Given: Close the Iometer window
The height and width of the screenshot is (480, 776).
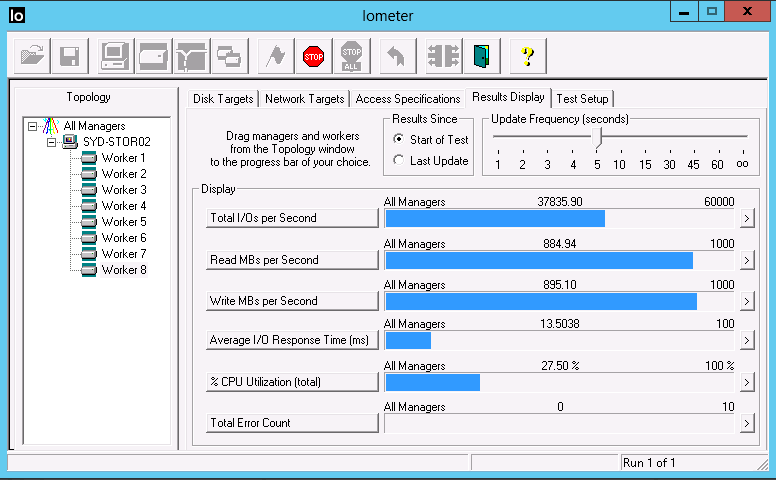Looking at the screenshot, I should [747, 11].
